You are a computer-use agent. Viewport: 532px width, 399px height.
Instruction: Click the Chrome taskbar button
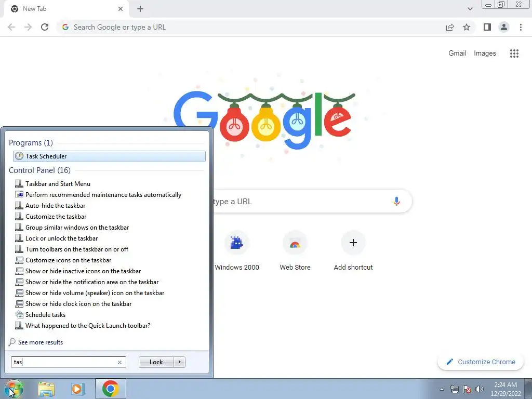110,389
